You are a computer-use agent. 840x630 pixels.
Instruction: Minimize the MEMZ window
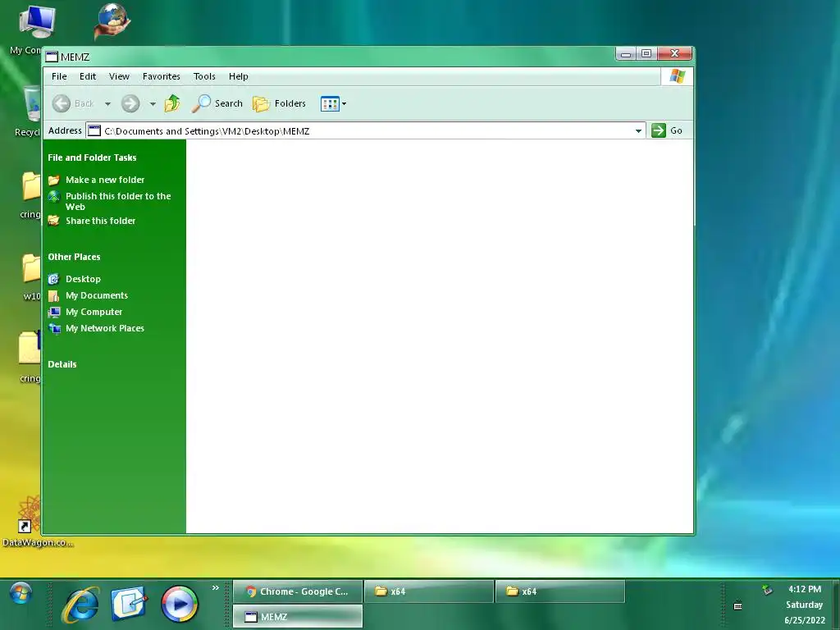point(626,53)
